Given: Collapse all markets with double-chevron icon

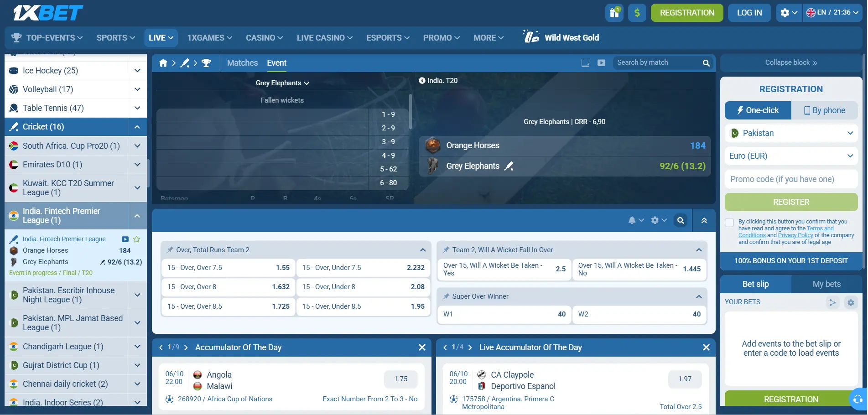Looking at the screenshot, I should click(704, 220).
